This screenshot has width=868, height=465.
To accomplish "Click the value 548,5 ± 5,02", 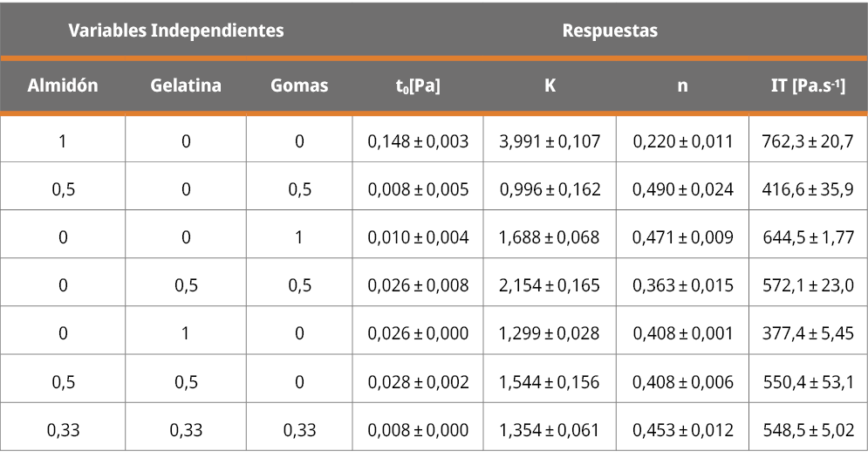I will point(808,430).
